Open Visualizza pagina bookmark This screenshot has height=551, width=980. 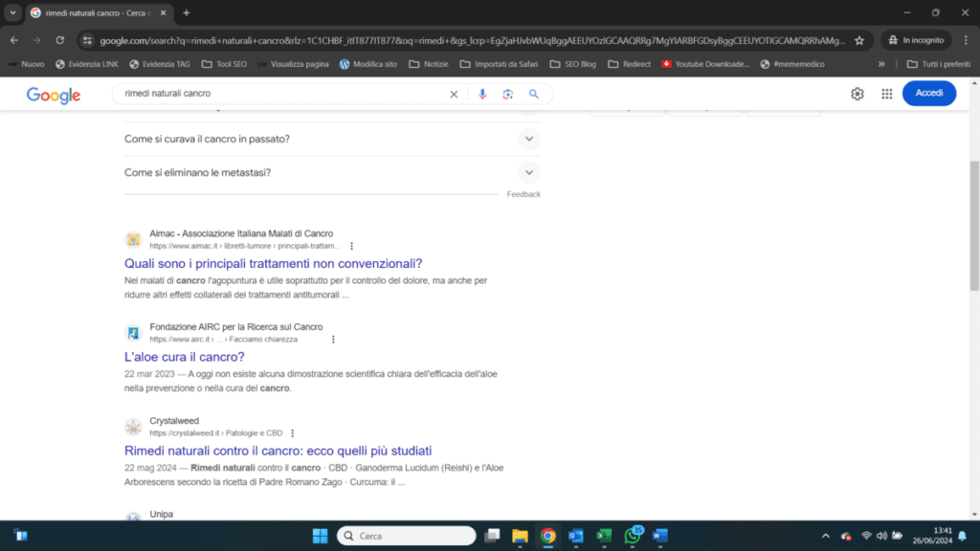point(293,64)
